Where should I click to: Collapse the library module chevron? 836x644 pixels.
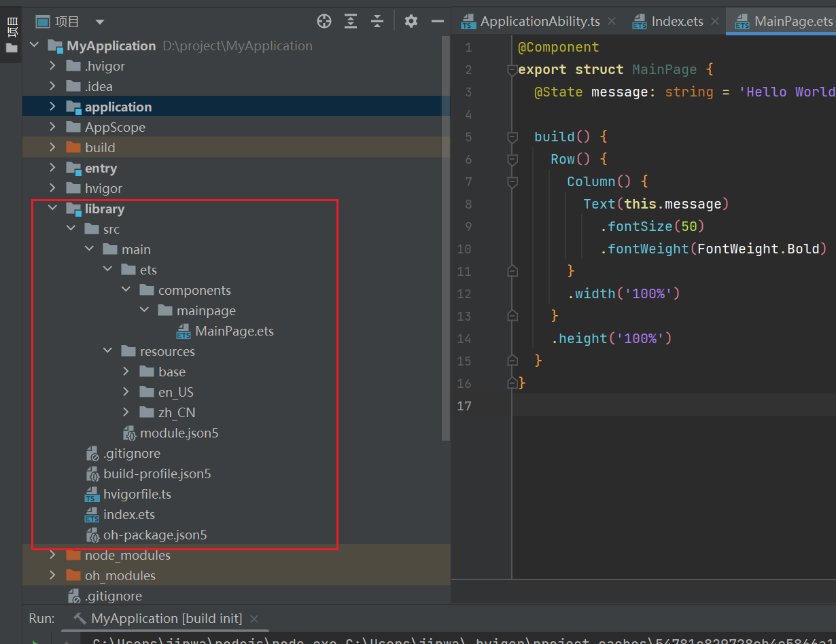click(52, 209)
